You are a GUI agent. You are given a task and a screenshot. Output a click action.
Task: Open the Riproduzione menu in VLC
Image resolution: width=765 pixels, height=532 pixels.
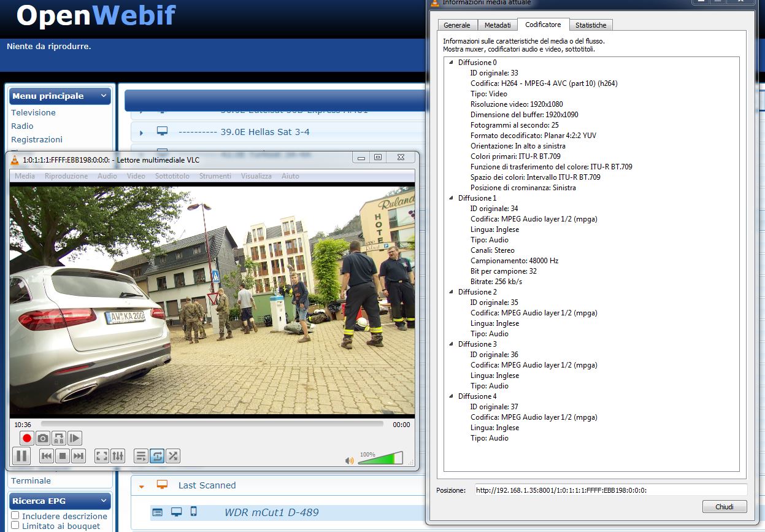tap(66, 176)
